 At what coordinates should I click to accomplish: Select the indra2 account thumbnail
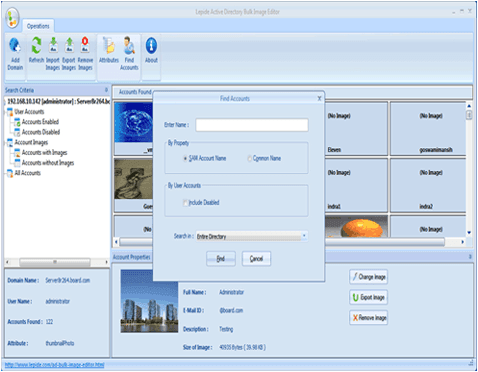click(428, 185)
